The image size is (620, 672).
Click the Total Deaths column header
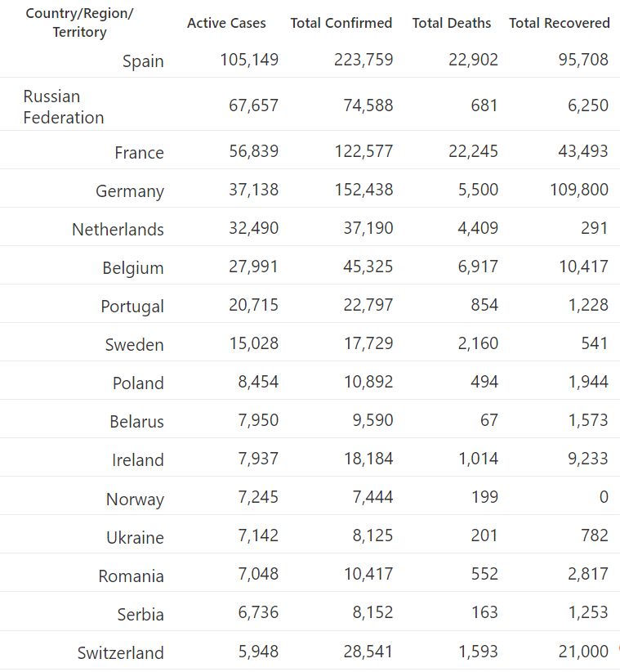pyautogui.click(x=451, y=23)
